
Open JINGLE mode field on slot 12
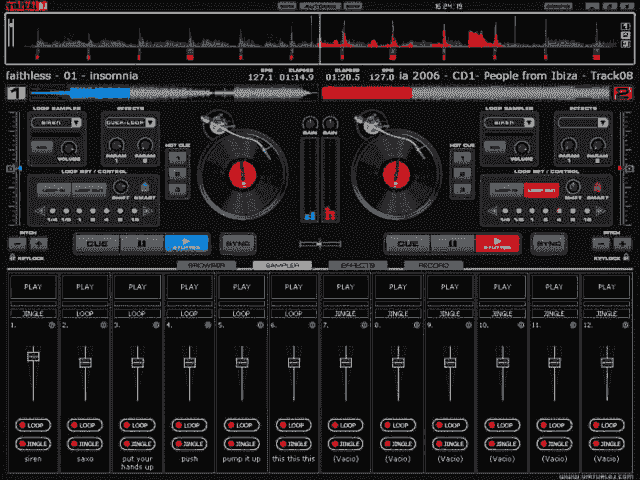pos(607,313)
